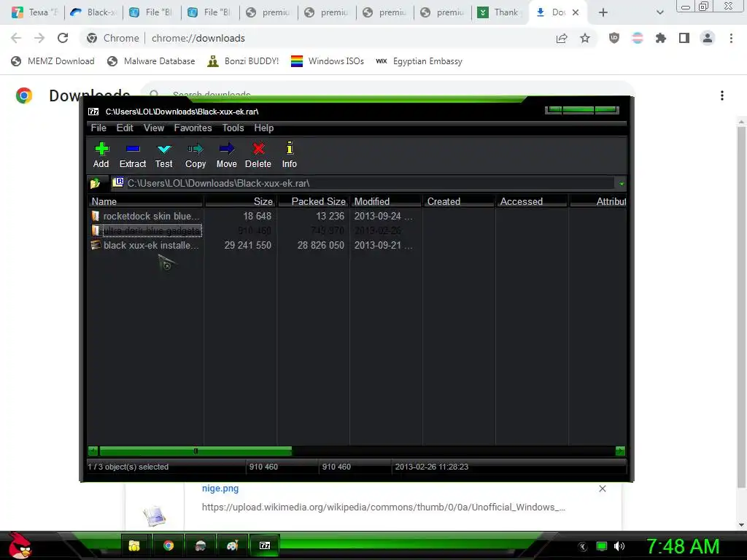The width and height of the screenshot is (747, 560).
Task: Open Chrome three-dot main menu
Action: pyautogui.click(x=731, y=38)
